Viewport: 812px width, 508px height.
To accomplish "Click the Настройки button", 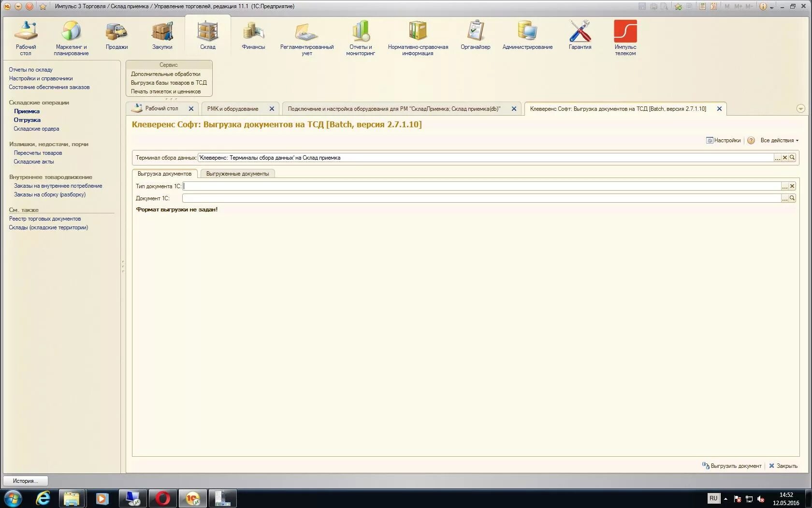I will coord(724,140).
